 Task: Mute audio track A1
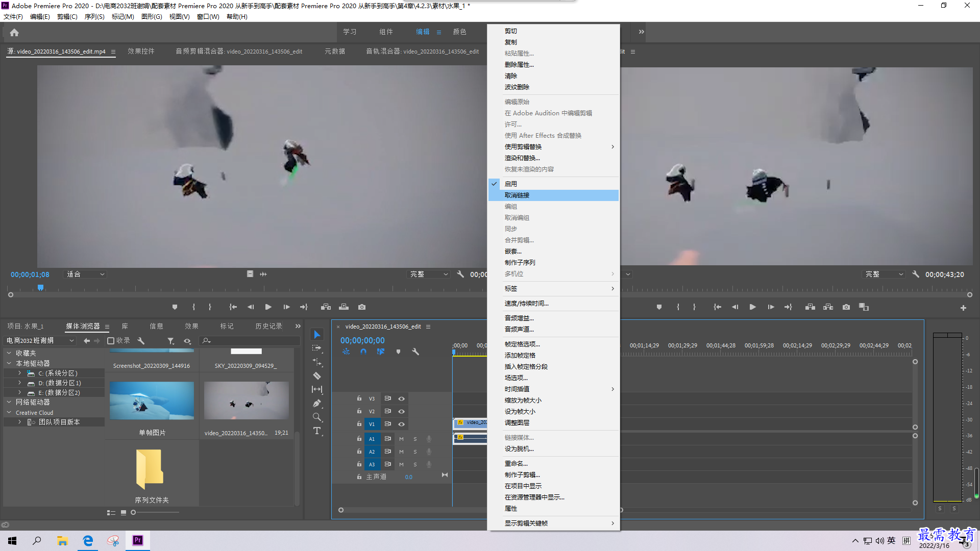[x=401, y=439]
